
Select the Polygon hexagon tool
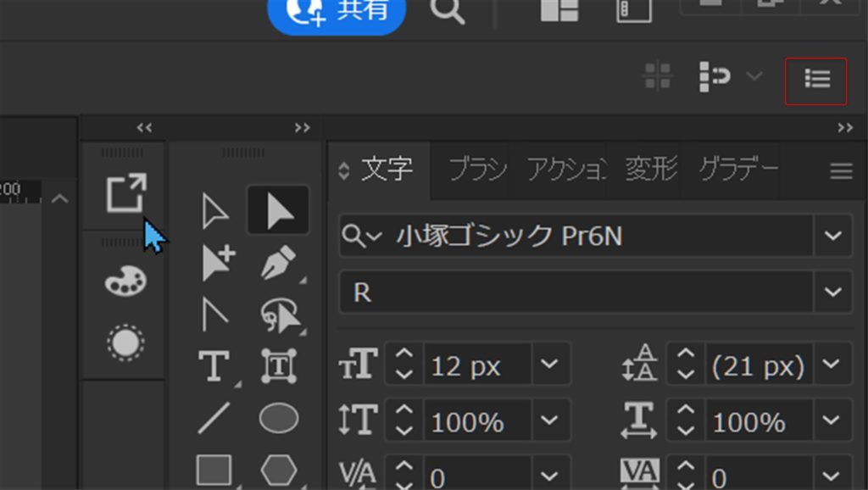278,469
